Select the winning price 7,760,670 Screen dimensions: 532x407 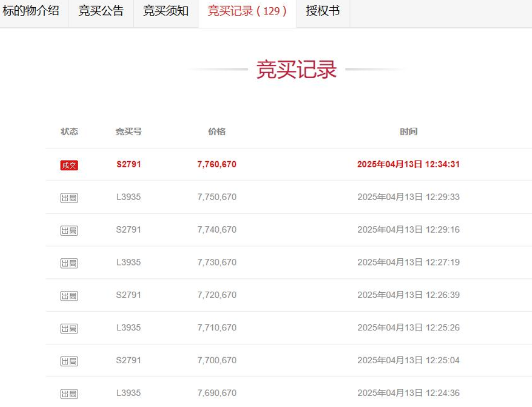(217, 164)
